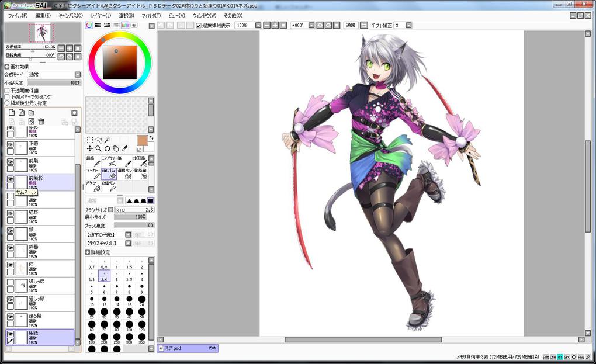Choose brush size preset 0.7
The image size is (596, 364).
click(x=92, y=265)
